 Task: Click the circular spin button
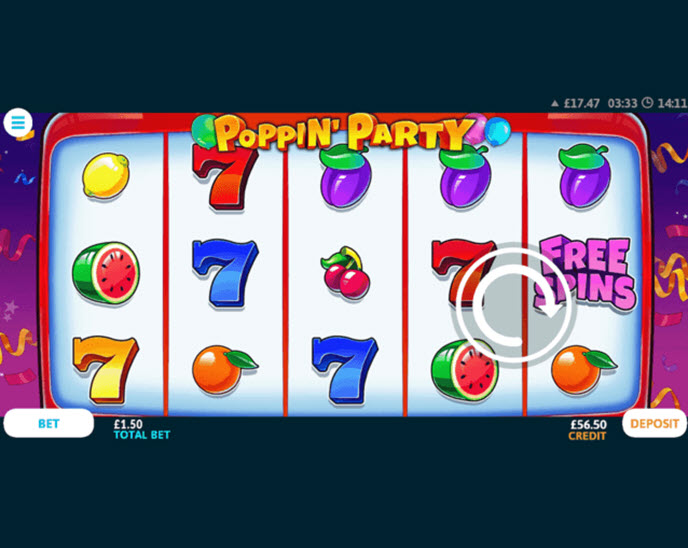click(514, 305)
